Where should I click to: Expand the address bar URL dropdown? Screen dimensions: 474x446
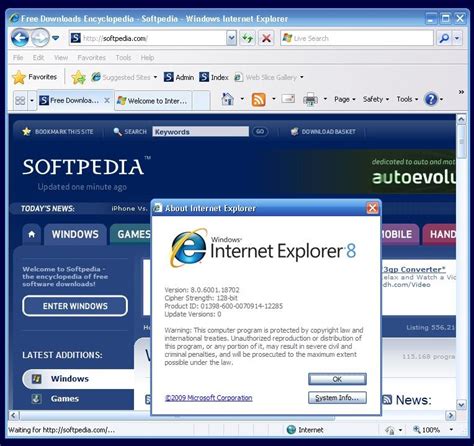(231, 38)
